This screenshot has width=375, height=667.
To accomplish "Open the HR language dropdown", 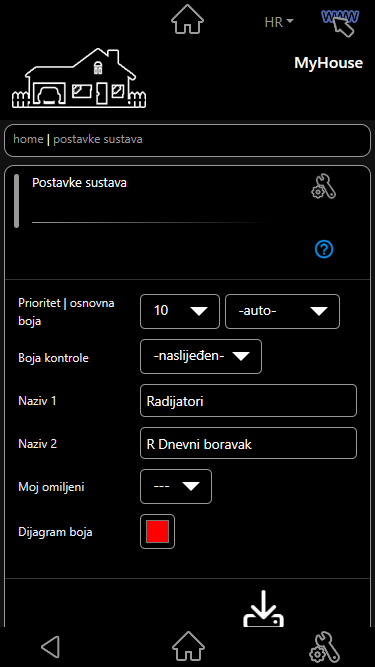I will point(279,22).
